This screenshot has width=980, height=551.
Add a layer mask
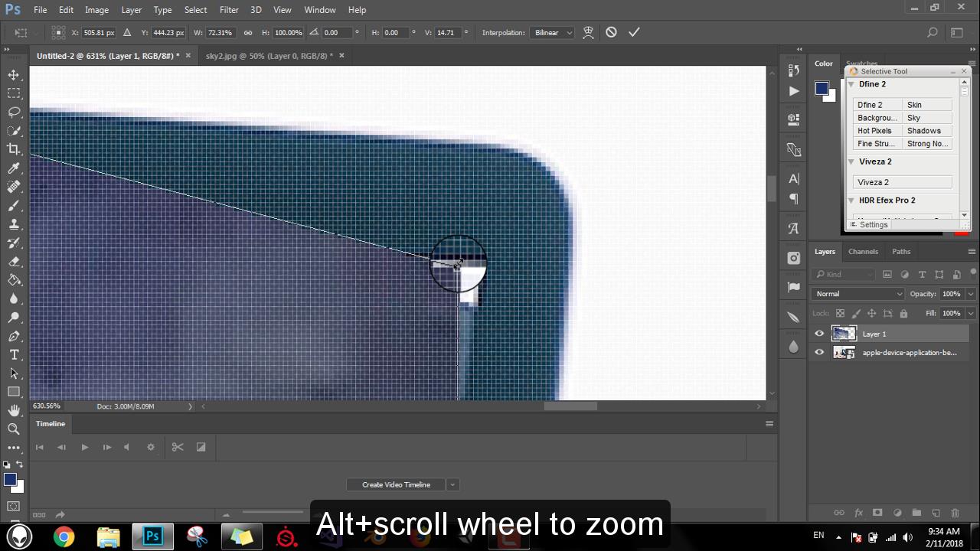click(x=877, y=513)
